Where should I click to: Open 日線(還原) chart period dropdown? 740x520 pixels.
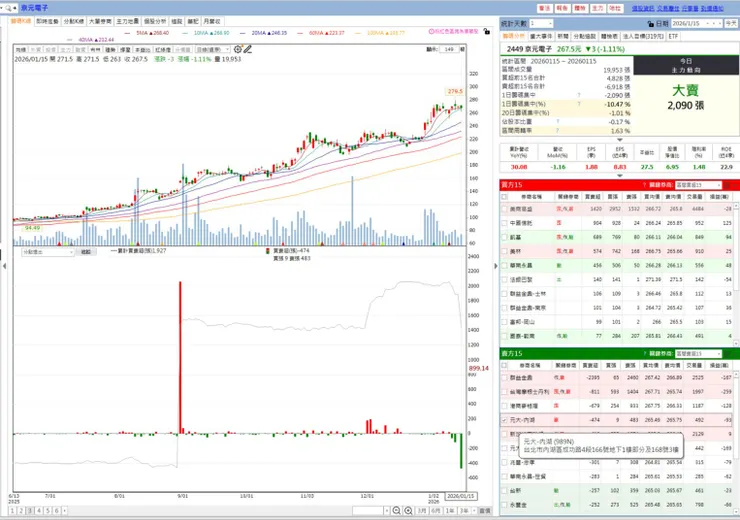213,50
